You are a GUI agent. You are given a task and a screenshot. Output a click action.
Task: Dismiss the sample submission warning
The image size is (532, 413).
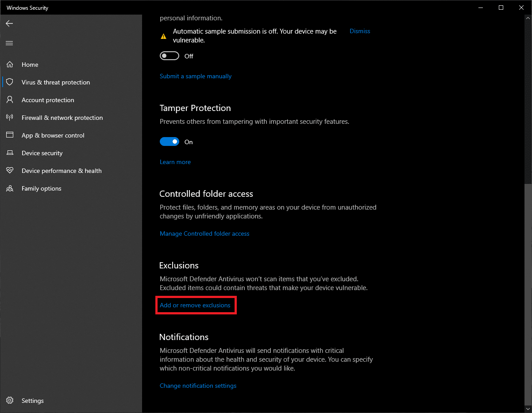coord(360,31)
